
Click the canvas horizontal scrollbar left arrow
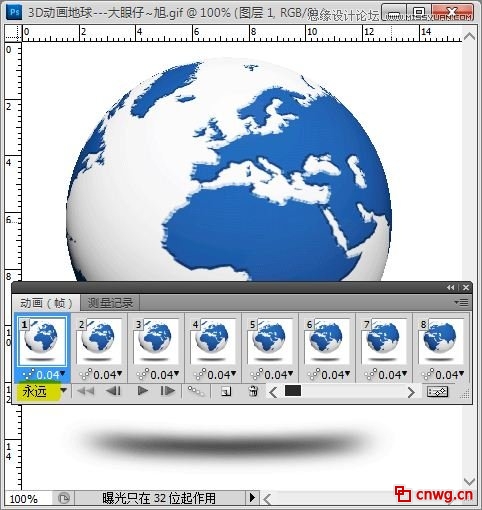pyautogui.click(x=266, y=499)
